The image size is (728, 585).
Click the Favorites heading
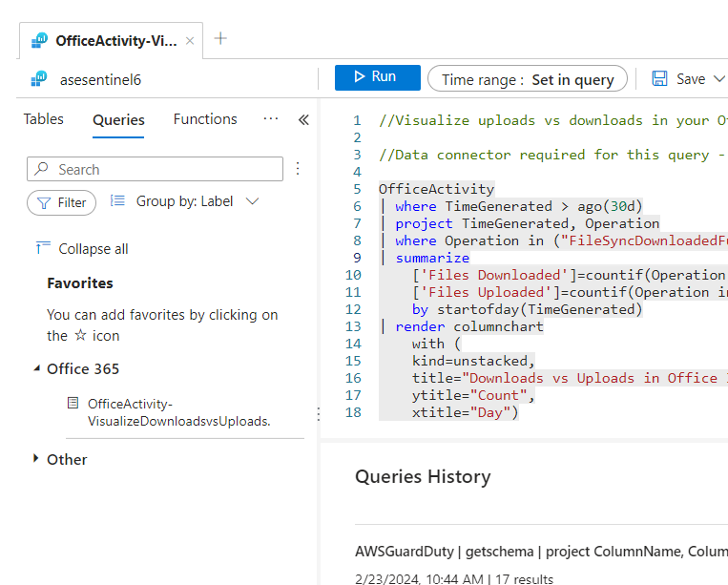(x=80, y=283)
